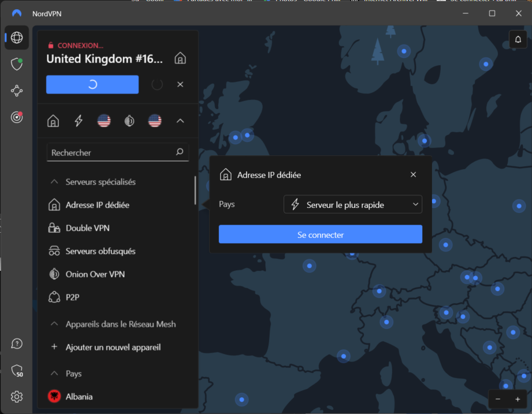Viewport: 532px width, 414px height.
Task: Open the globe VPN map sidebar icon
Action: [x=17, y=38]
